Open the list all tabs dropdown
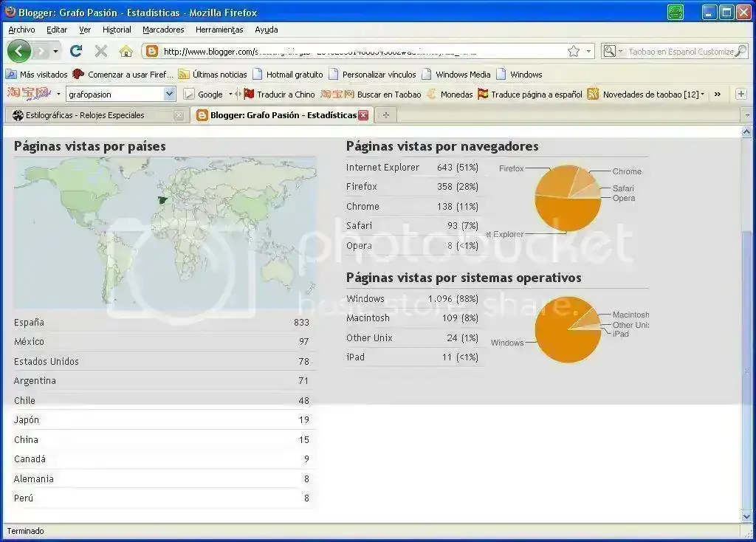This screenshot has height=542, width=756. (747, 115)
